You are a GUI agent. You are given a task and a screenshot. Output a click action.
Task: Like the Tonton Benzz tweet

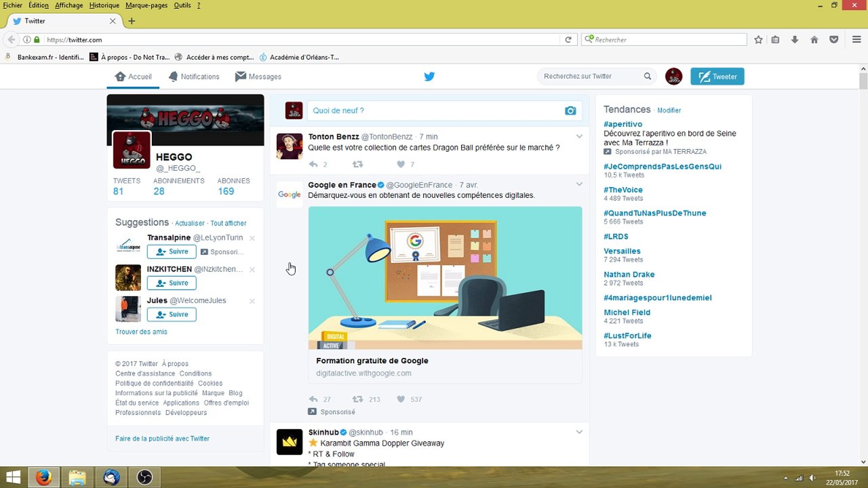click(401, 164)
